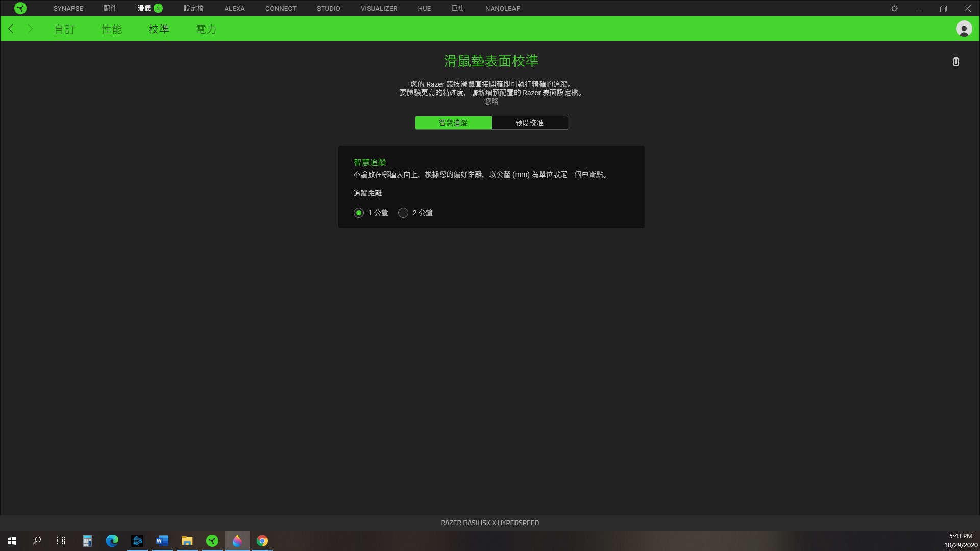Open the dark blue taskbar app icon
The image size is (980, 551).
pyautogui.click(x=137, y=541)
